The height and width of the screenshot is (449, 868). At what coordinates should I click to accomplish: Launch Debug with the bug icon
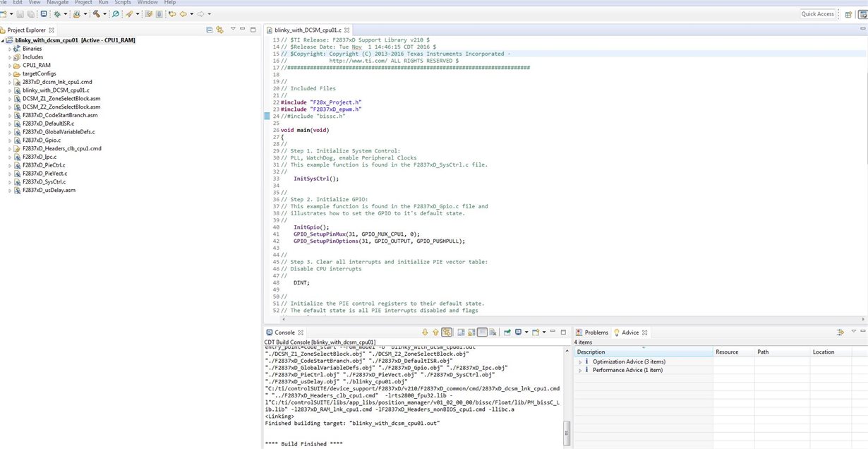pos(57,14)
